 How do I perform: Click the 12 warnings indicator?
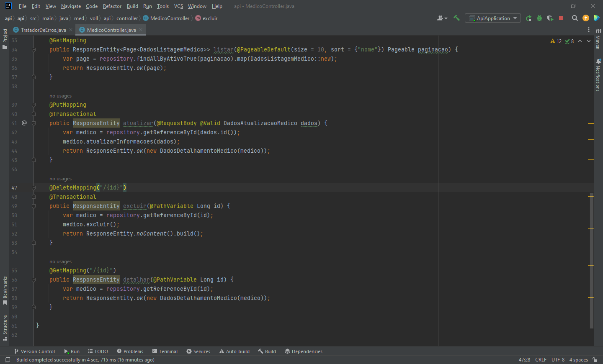click(556, 41)
